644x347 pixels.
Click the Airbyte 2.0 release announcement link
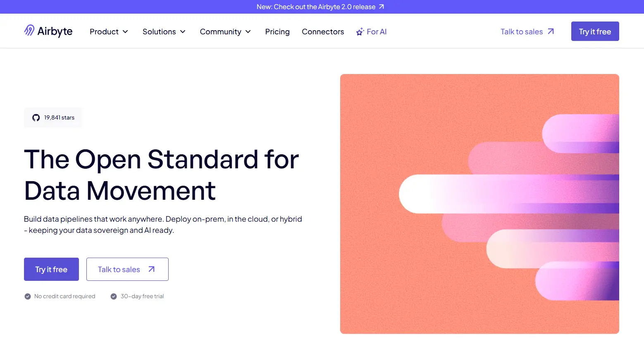[x=320, y=7]
